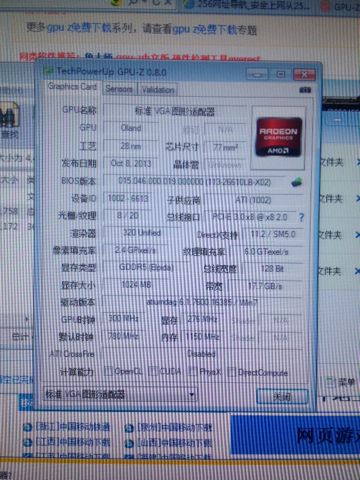Minimize the GPU-Z window
360x480 pixels.
(257, 74)
